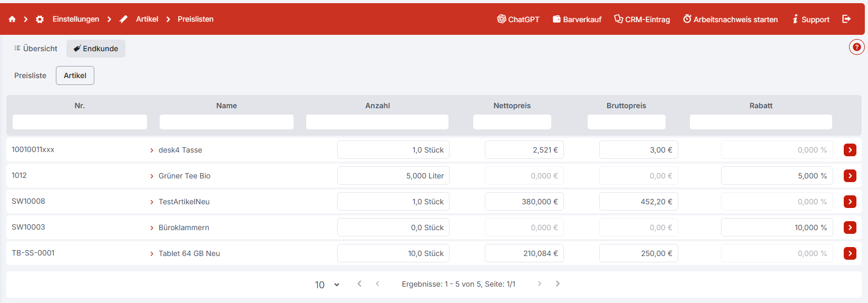Expand the Grüner Tee Bio row chevron

152,176
